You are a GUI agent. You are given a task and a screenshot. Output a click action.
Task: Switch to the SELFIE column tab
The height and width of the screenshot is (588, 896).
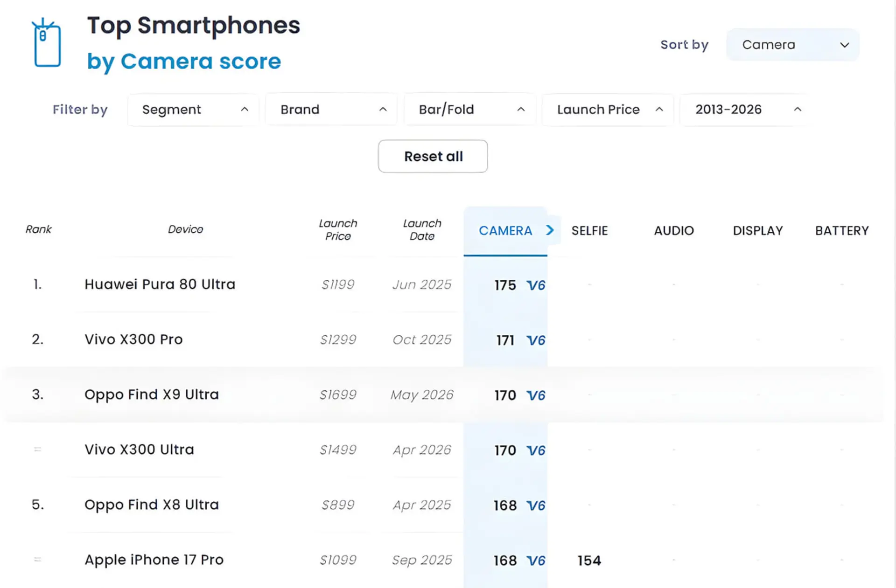click(589, 231)
